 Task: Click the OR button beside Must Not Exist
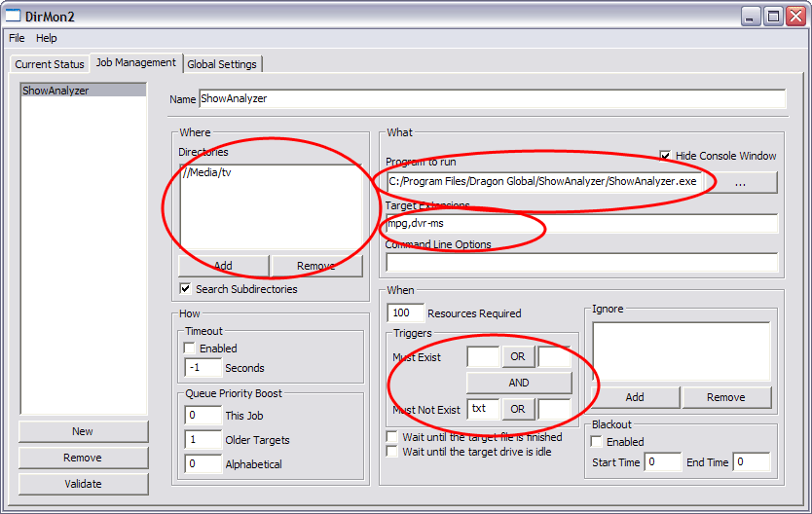pyautogui.click(x=518, y=409)
